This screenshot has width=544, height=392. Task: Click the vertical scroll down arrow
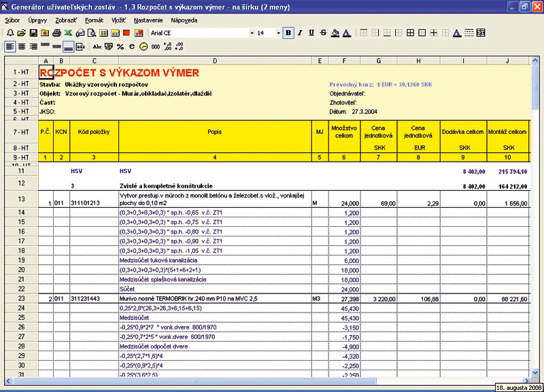(x=534, y=373)
